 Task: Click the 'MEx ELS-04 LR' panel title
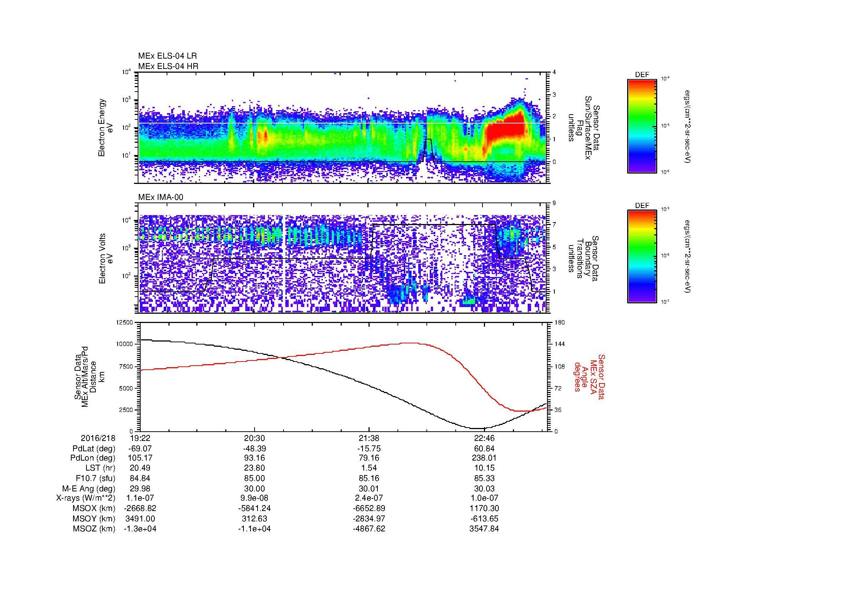point(167,56)
